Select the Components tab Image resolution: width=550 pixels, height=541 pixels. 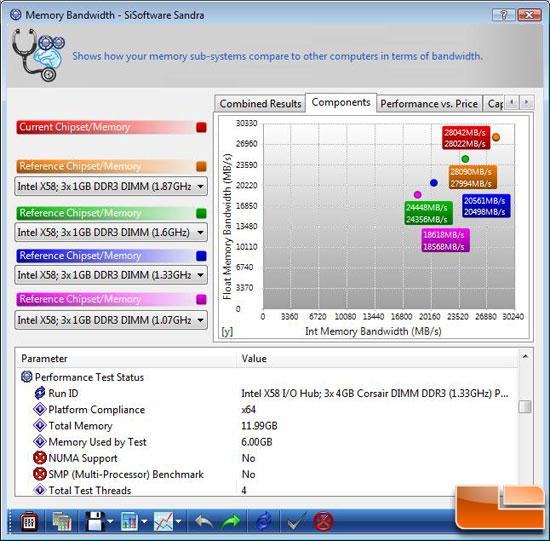coord(341,102)
